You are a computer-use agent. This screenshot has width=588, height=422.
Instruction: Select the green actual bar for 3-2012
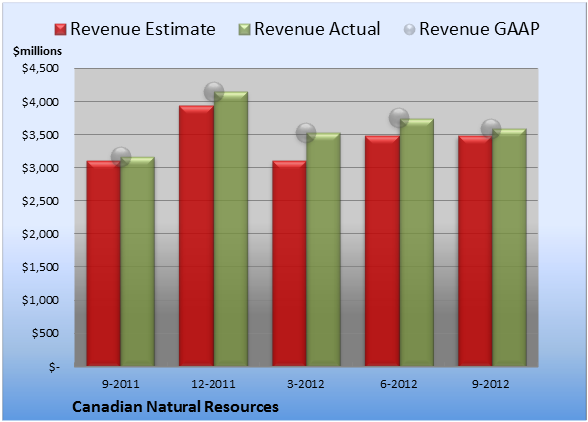(x=323, y=249)
